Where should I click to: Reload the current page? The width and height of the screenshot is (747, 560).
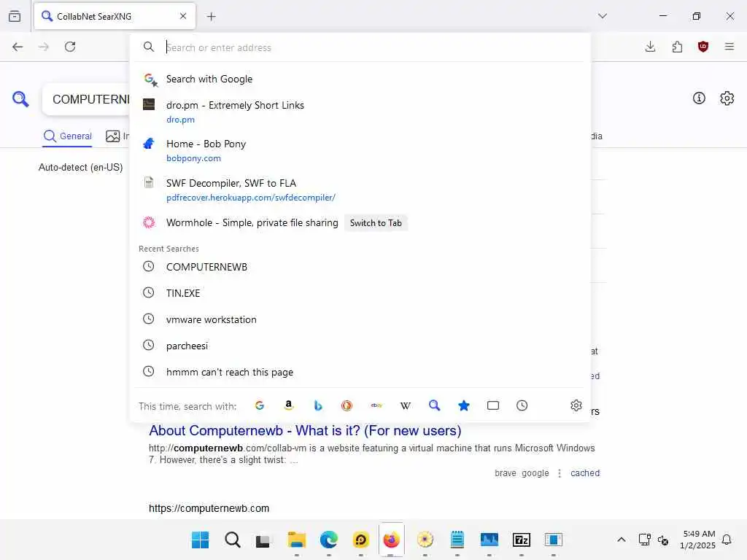point(70,47)
